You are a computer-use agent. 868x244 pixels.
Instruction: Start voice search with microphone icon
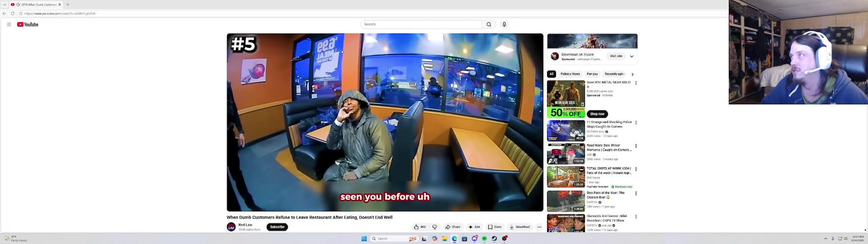point(504,24)
